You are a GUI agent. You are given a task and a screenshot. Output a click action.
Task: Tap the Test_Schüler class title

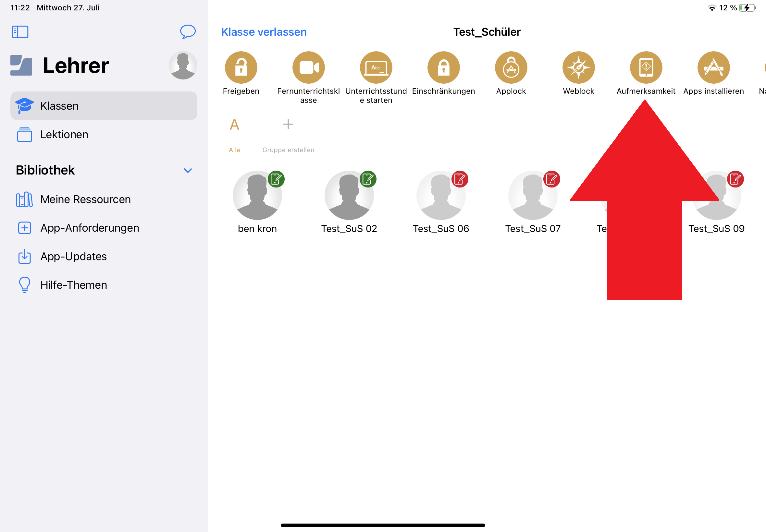pyautogui.click(x=487, y=32)
